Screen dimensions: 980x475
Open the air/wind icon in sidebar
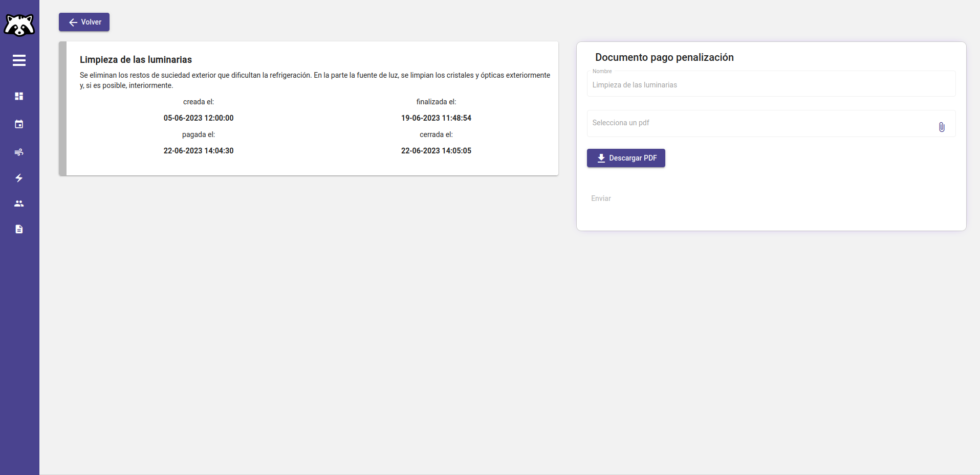coord(19,152)
